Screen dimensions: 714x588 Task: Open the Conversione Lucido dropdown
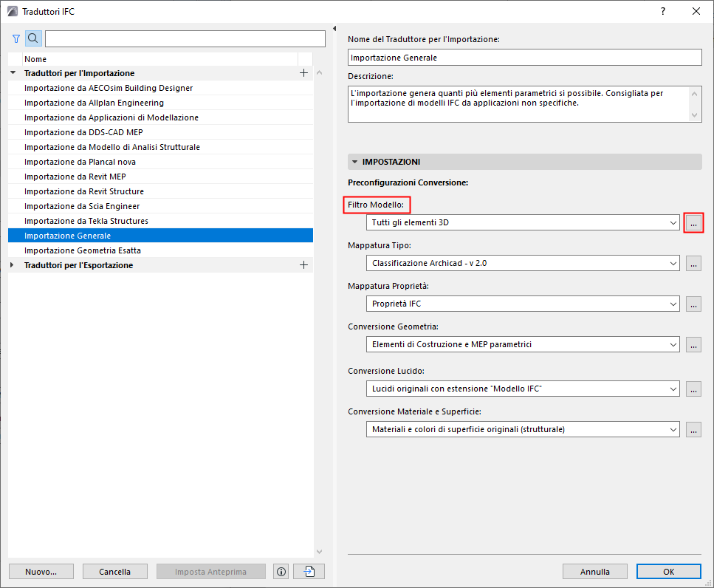click(523, 389)
